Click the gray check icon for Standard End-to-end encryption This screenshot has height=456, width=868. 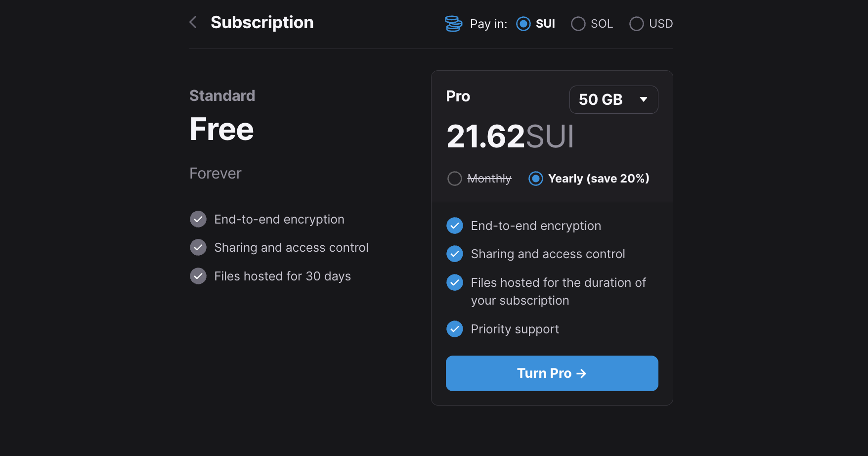click(198, 219)
